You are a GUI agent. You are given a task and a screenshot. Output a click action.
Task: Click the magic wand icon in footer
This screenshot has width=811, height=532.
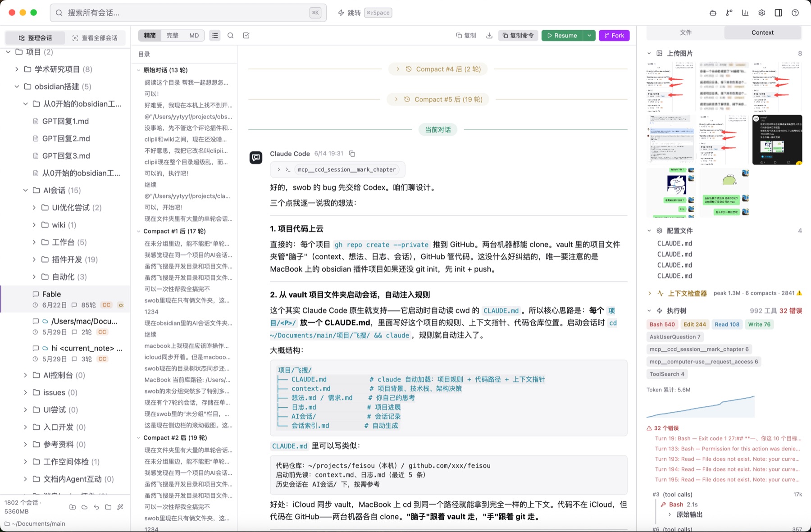[x=120, y=507]
